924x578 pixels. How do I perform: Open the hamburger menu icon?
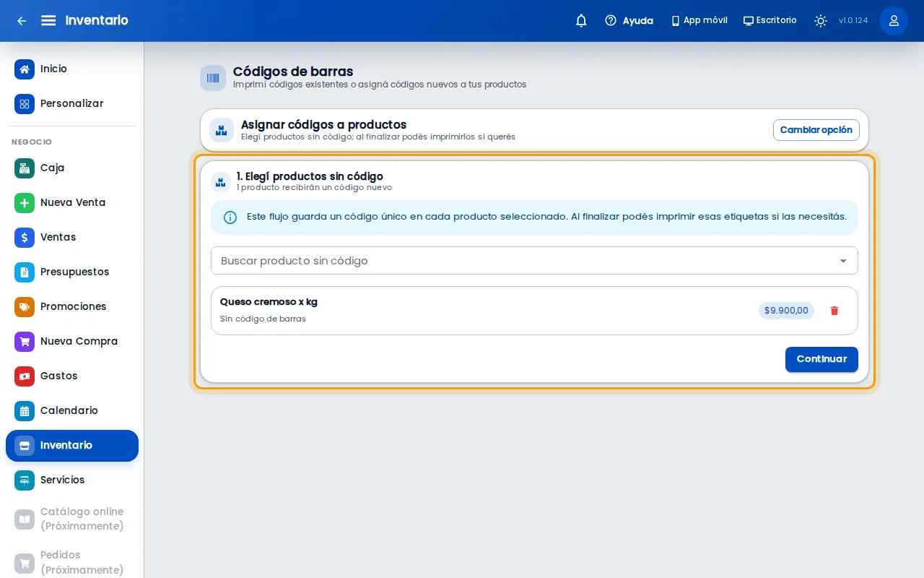point(48,20)
